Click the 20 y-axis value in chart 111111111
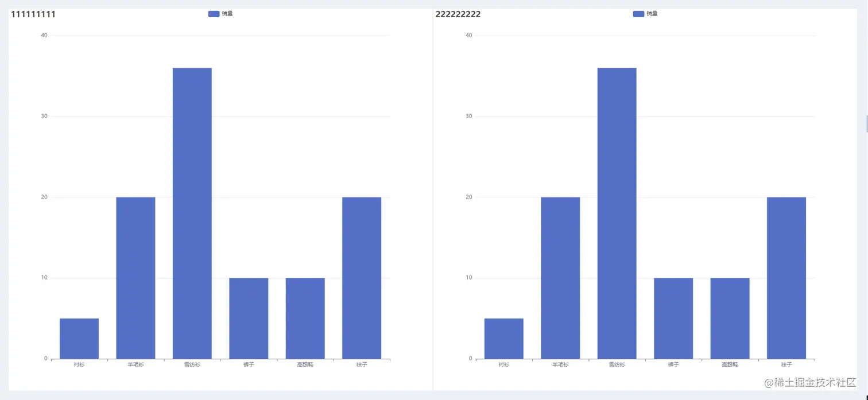 [44, 197]
